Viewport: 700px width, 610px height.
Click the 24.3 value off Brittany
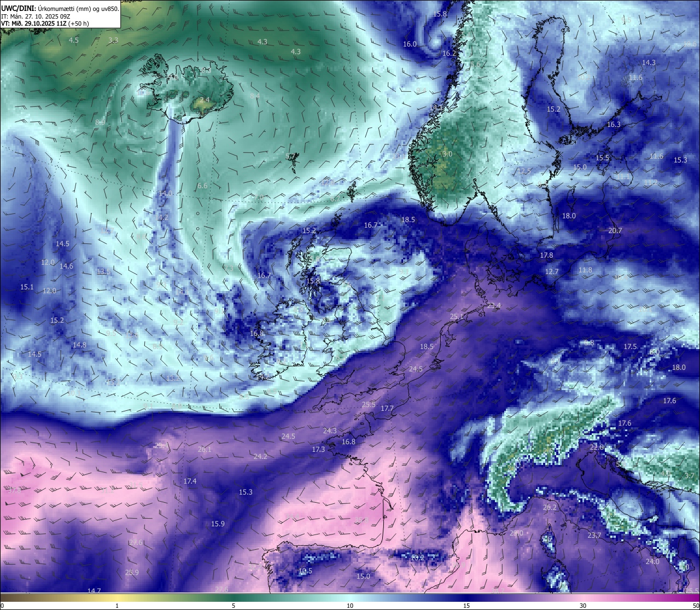[330, 431]
